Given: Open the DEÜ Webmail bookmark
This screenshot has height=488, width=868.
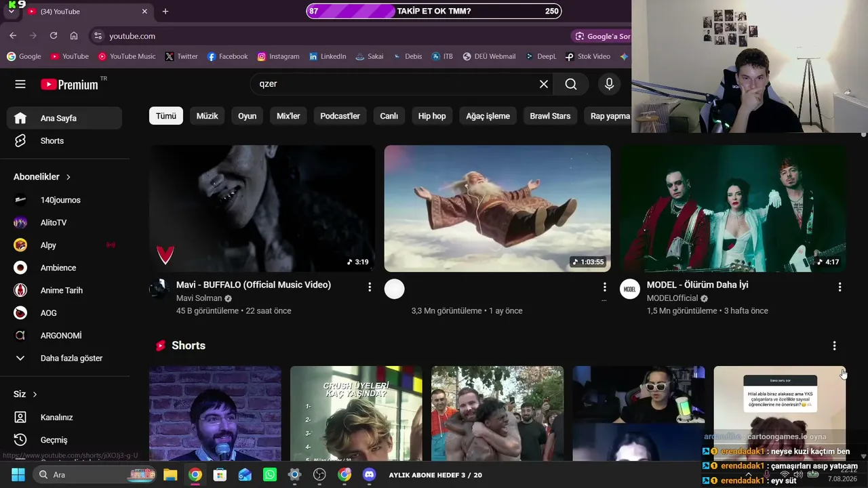Looking at the screenshot, I should click(x=489, y=56).
